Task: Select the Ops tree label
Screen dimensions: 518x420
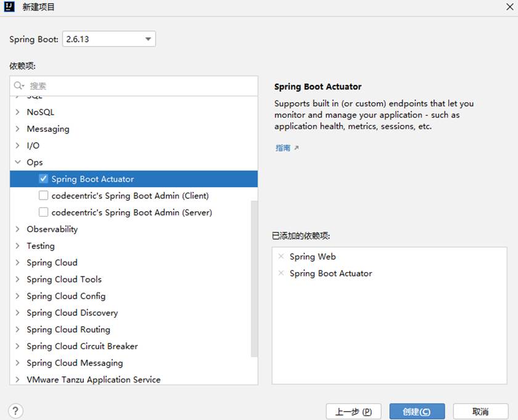Action: coord(34,163)
